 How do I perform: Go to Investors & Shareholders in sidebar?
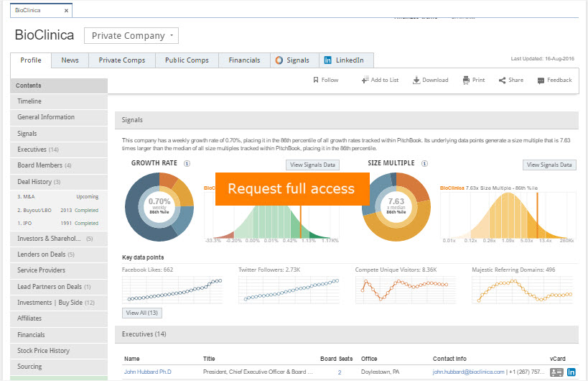[x=59, y=239]
